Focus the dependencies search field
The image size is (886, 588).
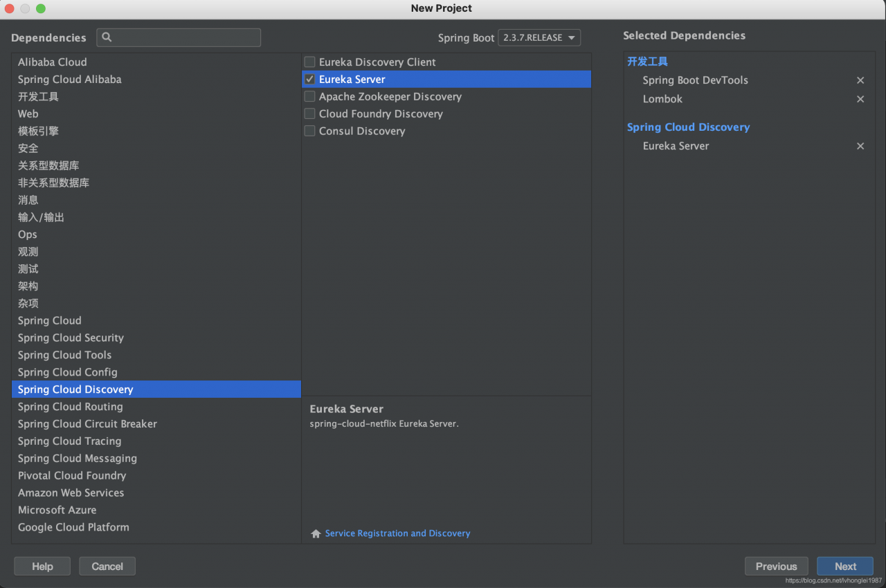pos(179,37)
